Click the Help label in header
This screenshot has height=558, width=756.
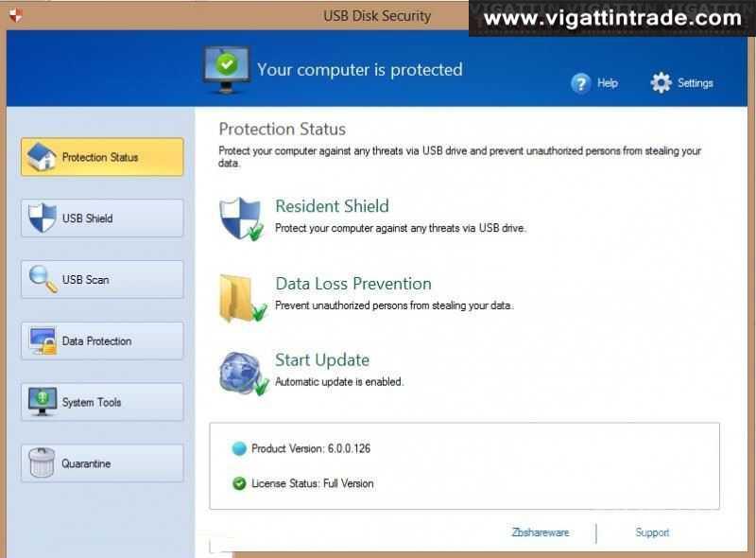608,83
